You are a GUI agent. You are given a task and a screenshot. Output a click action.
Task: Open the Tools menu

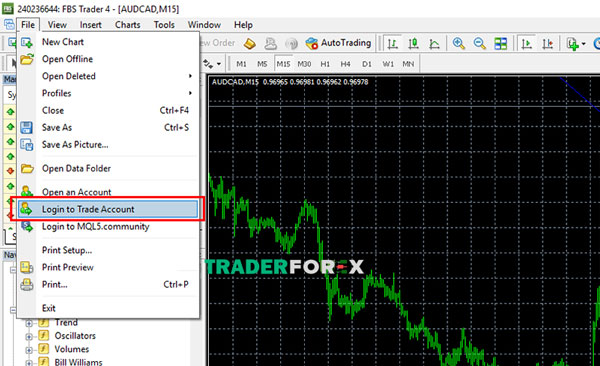click(x=164, y=25)
